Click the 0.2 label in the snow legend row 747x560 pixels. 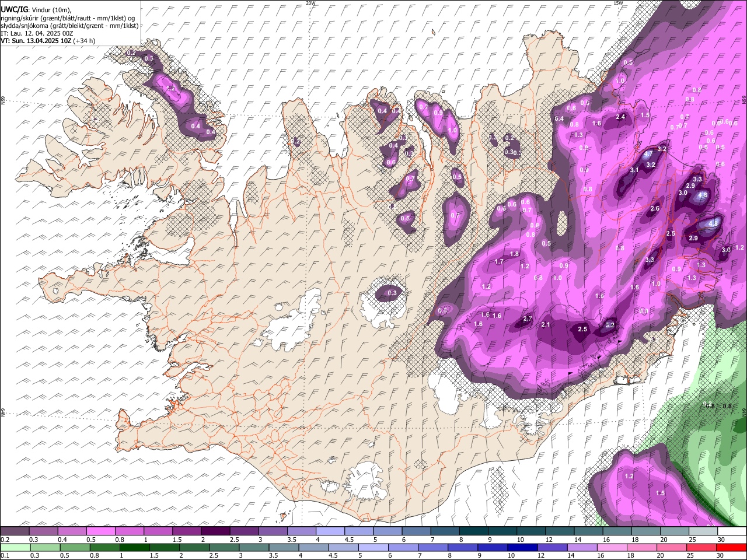click(x=5, y=540)
